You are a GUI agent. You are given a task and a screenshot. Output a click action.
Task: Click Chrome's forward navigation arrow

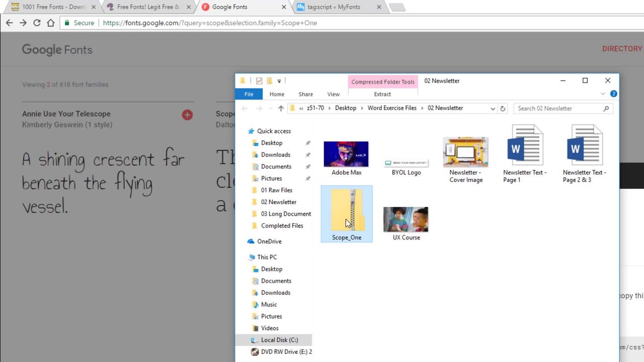click(23, 23)
